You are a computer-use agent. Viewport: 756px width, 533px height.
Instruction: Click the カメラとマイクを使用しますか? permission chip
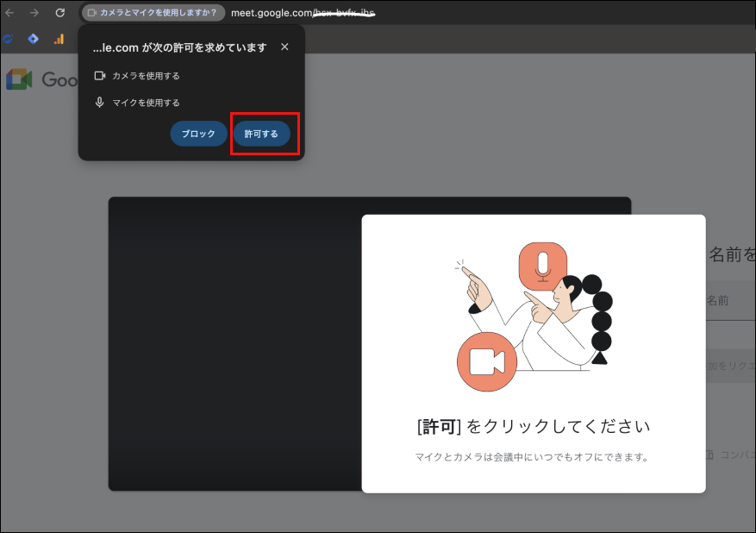point(153,13)
